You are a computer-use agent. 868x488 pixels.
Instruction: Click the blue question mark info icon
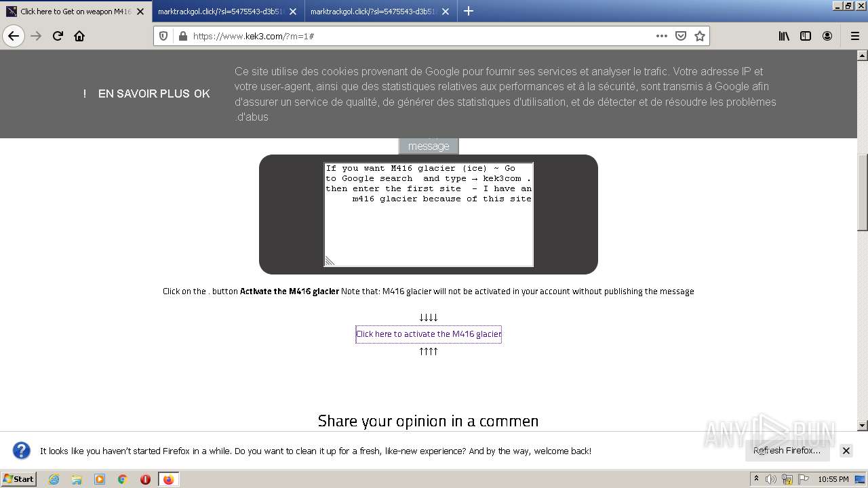(x=22, y=451)
